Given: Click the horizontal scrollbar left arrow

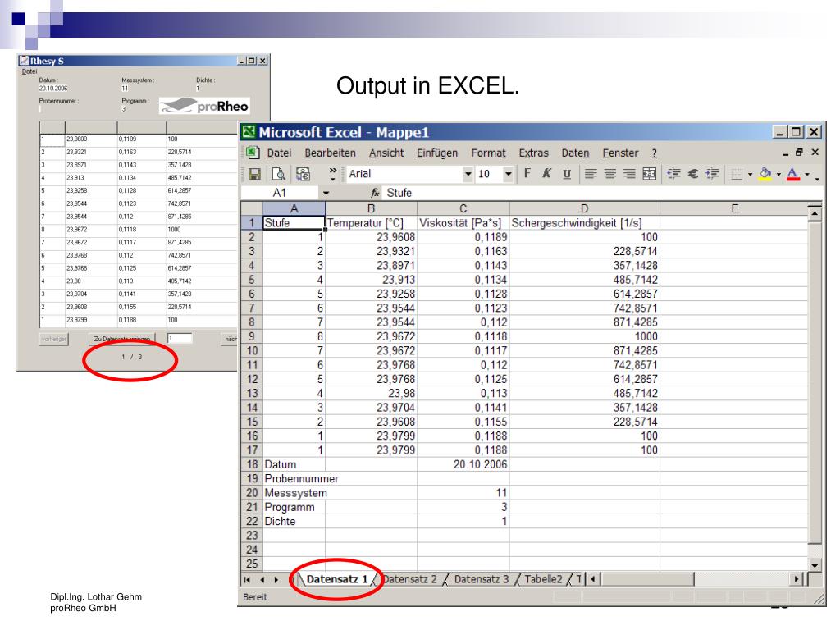Looking at the screenshot, I should tap(593, 579).
